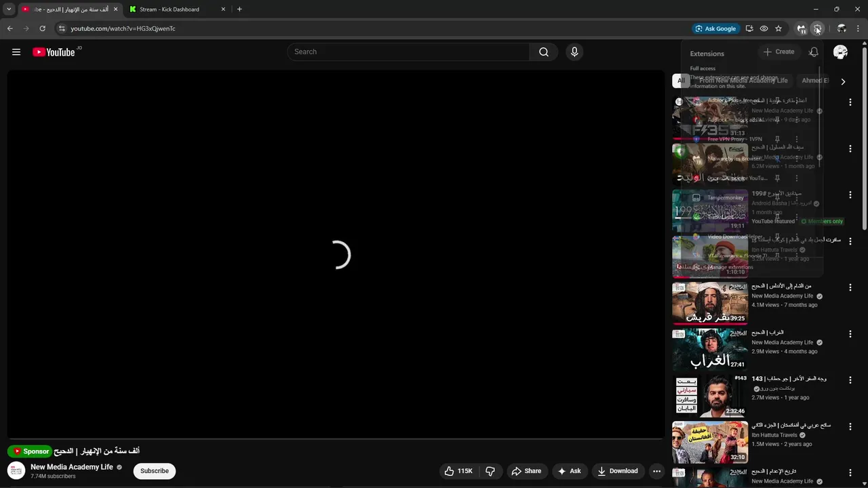Expand more video actions ellipsis
868x488 pixels.
(656, 471)
